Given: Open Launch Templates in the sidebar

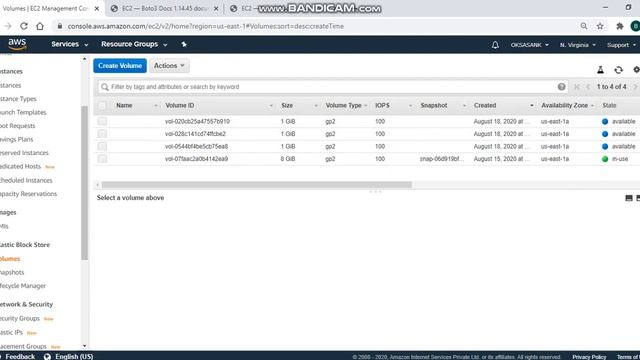Looking at the screenshot, I should point(23,112).
